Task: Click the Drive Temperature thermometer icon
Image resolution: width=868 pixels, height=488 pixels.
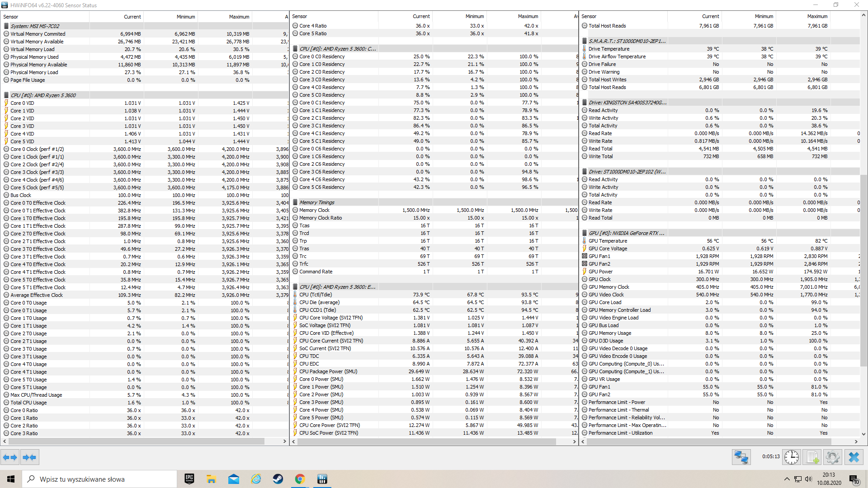Action: [584, 49]
